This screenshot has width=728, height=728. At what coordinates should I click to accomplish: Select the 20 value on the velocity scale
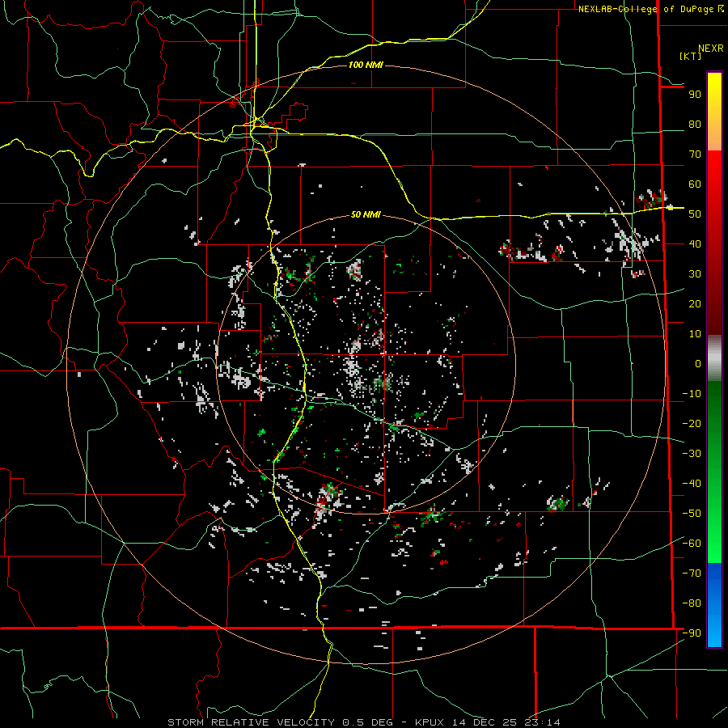click(695, 304)
